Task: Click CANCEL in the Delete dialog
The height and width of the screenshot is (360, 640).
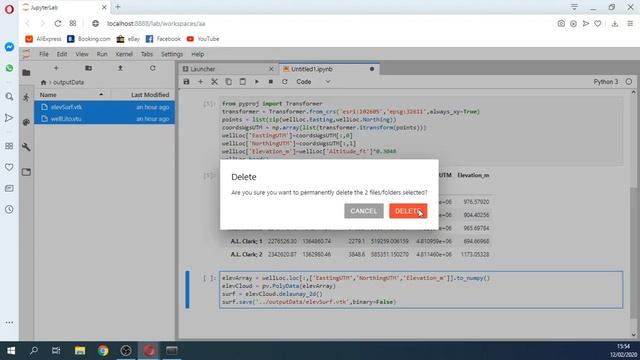Action: tap(364, 211)
